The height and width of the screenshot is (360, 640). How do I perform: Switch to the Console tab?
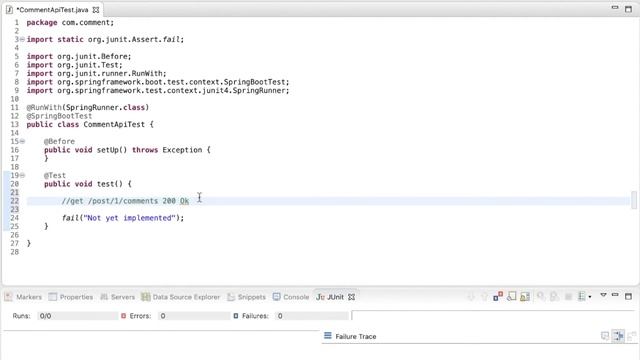point(291,297)
